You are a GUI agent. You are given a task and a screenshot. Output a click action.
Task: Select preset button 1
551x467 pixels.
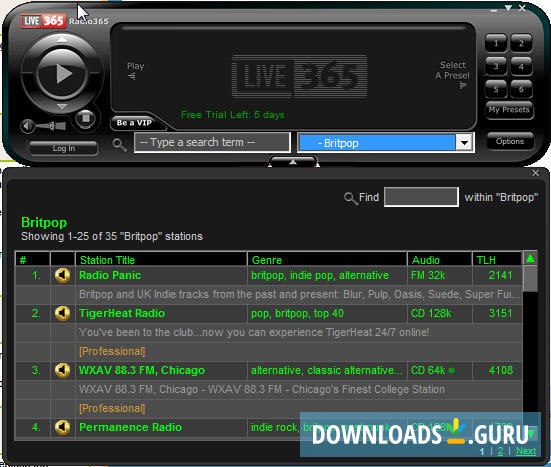tap(496, 43)
